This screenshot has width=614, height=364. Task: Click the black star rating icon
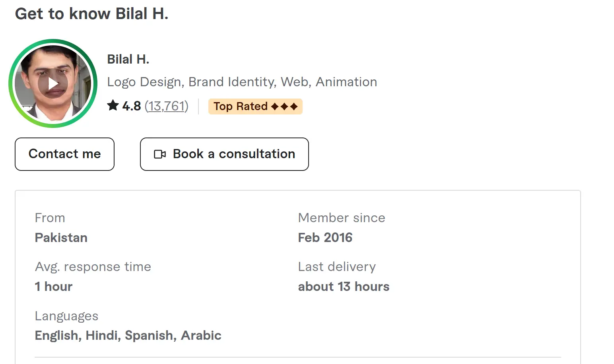click(x=113, y=106)
